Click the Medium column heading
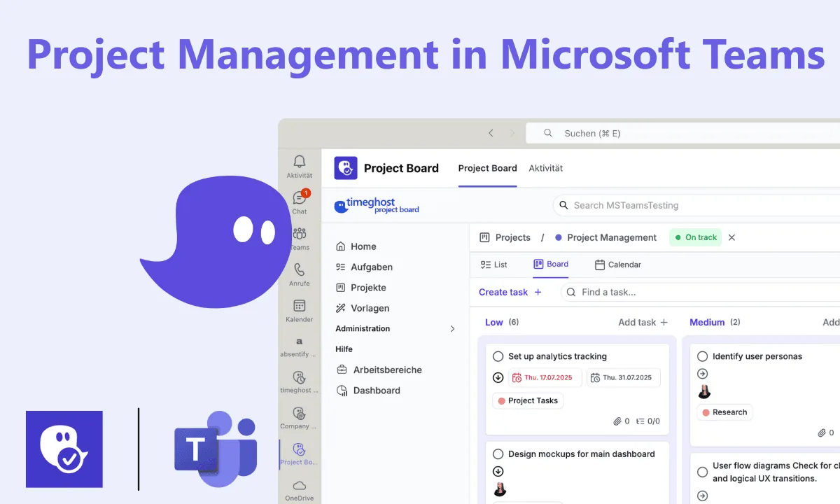The image size is (840, 504). [x=707, y=322]
